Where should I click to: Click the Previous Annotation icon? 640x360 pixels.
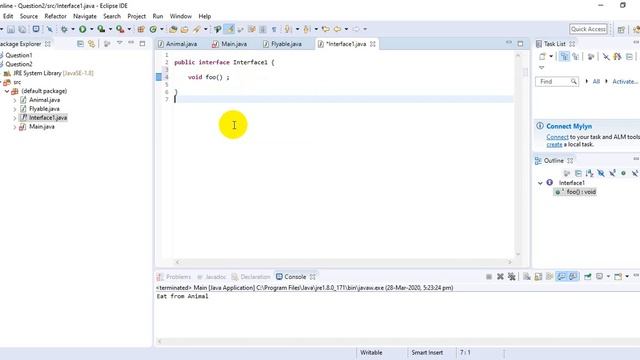(307, 29)
